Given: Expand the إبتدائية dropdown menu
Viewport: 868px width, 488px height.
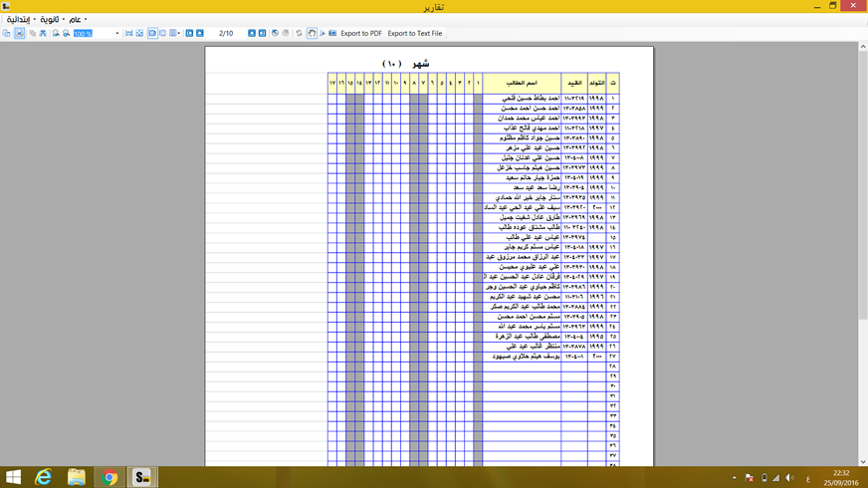Looking at the screenshot, I should tap(22, 19).
